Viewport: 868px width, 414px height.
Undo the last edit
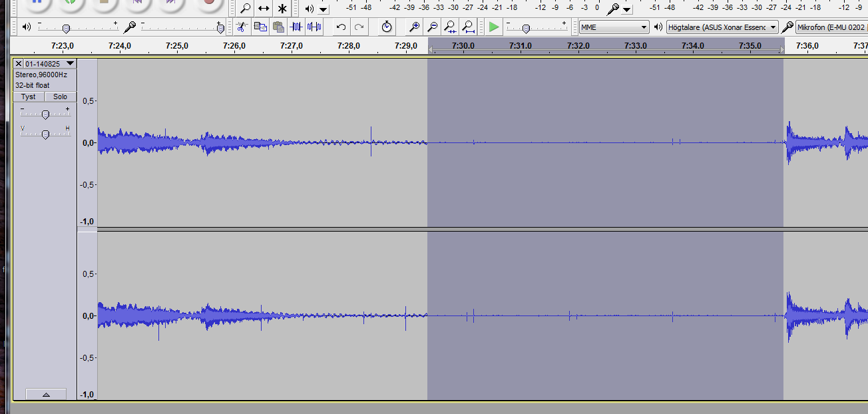coord(341,27)
